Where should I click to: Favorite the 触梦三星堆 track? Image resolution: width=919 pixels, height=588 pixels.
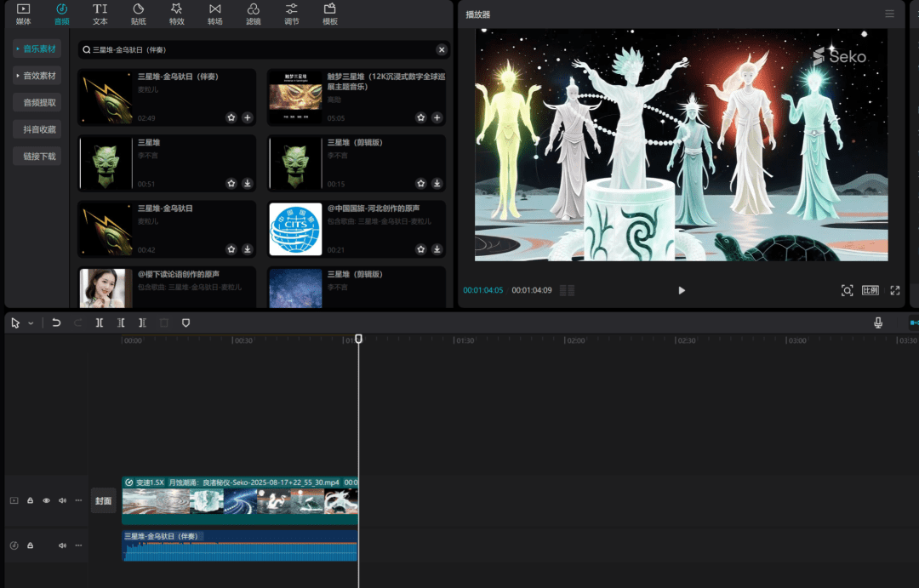[x=421, y=117]
